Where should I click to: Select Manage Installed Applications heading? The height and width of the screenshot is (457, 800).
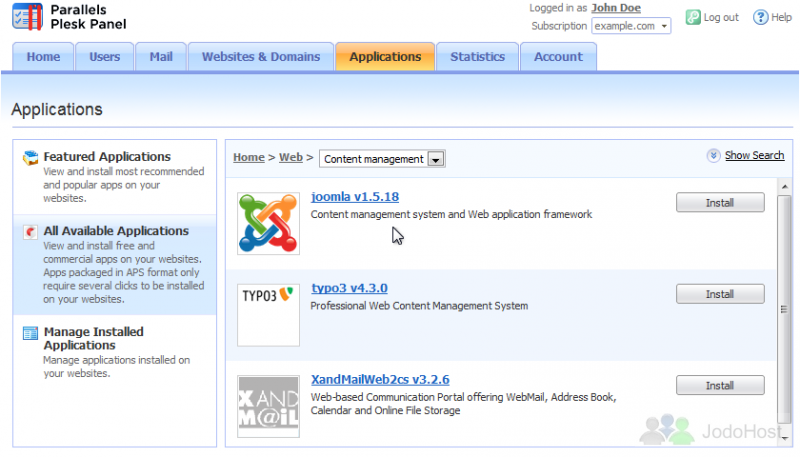coord(94,339)
